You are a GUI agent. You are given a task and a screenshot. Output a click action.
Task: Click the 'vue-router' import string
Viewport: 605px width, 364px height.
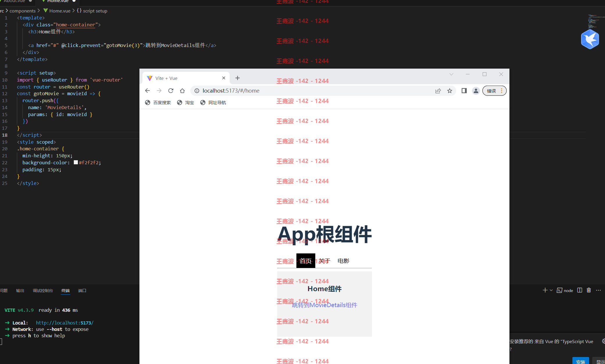coord(106,80)
